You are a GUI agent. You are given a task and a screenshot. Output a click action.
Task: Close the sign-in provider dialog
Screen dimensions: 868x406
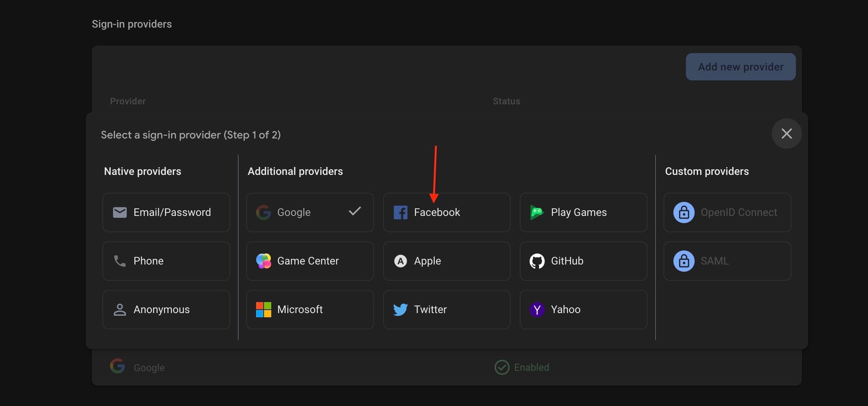tap(786, 134)
